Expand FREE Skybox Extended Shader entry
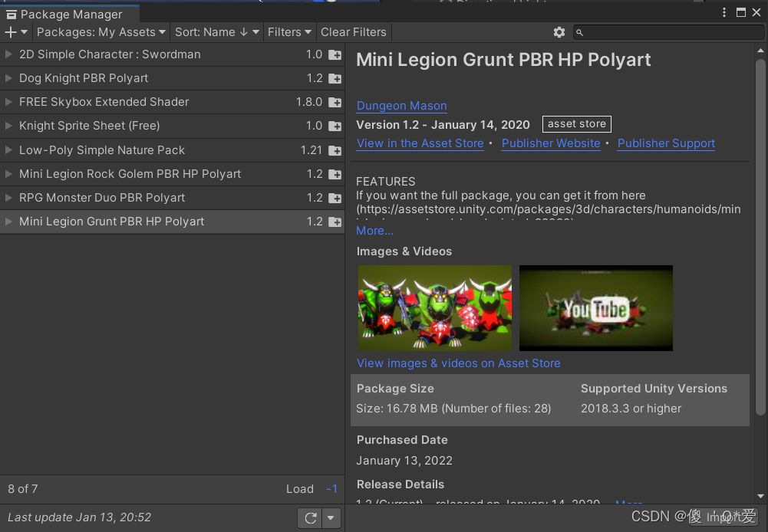This screenshot has height=532, width=768. coord(8,102)
